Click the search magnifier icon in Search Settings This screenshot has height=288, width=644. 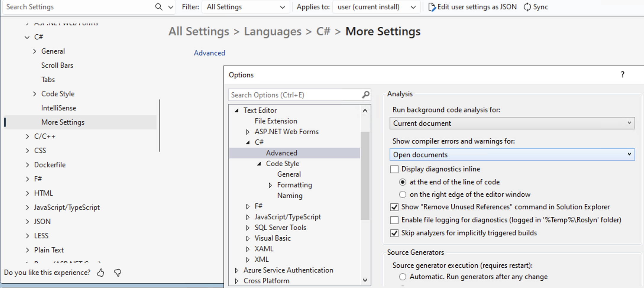[159, 7]
